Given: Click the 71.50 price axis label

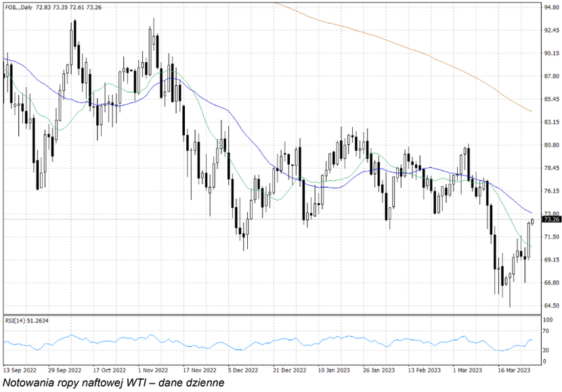Looking at the screenshot, I should [552, 237].
